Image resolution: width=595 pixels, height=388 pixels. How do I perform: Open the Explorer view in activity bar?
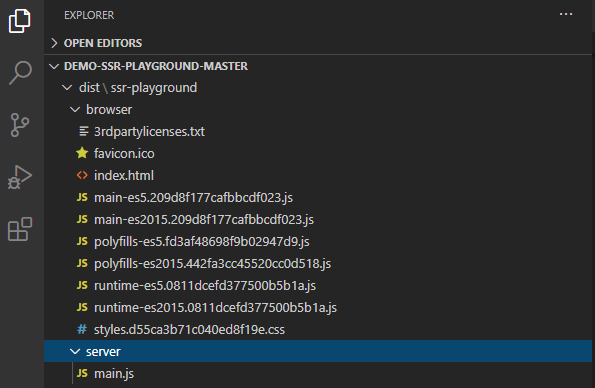point(20,21)
